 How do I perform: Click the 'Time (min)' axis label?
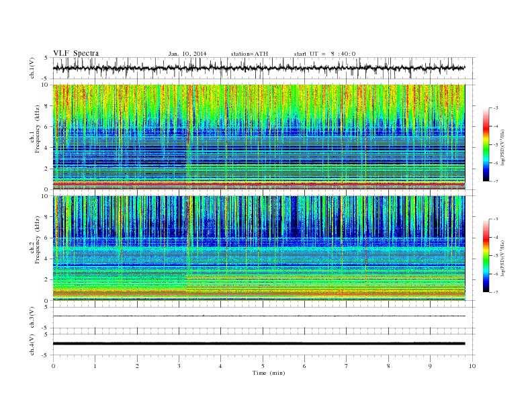coord(269,373)
